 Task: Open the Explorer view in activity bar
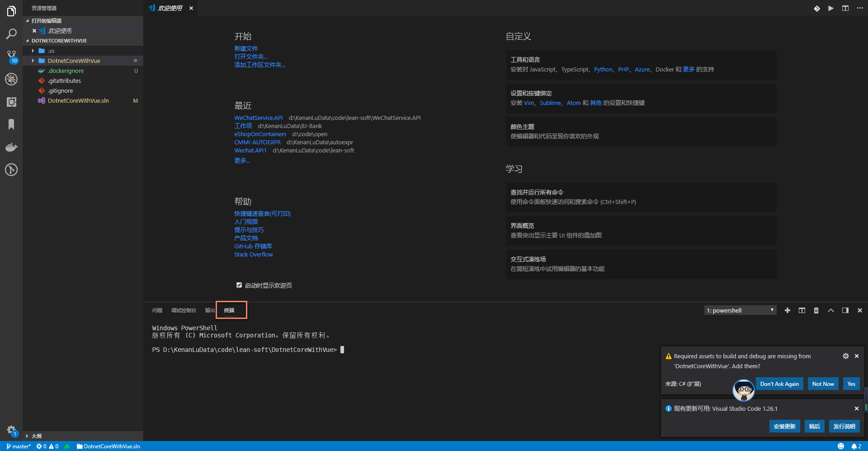(x=11, y=11)
